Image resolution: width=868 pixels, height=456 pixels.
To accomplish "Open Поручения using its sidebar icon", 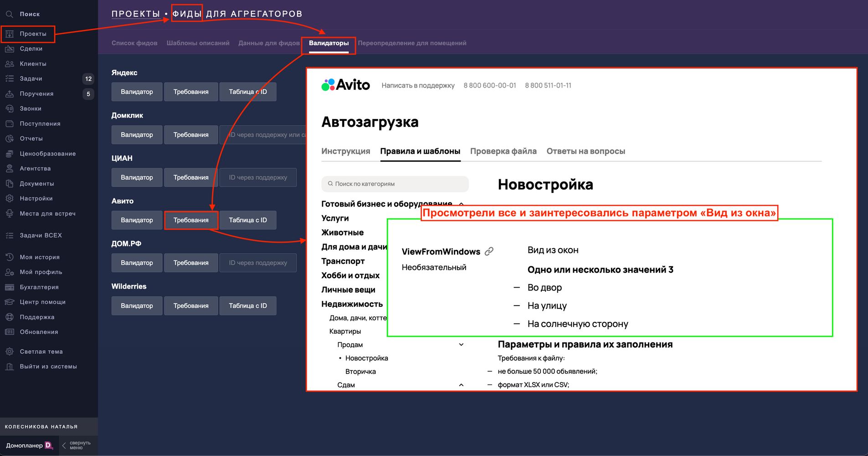I will pos(10,93).
